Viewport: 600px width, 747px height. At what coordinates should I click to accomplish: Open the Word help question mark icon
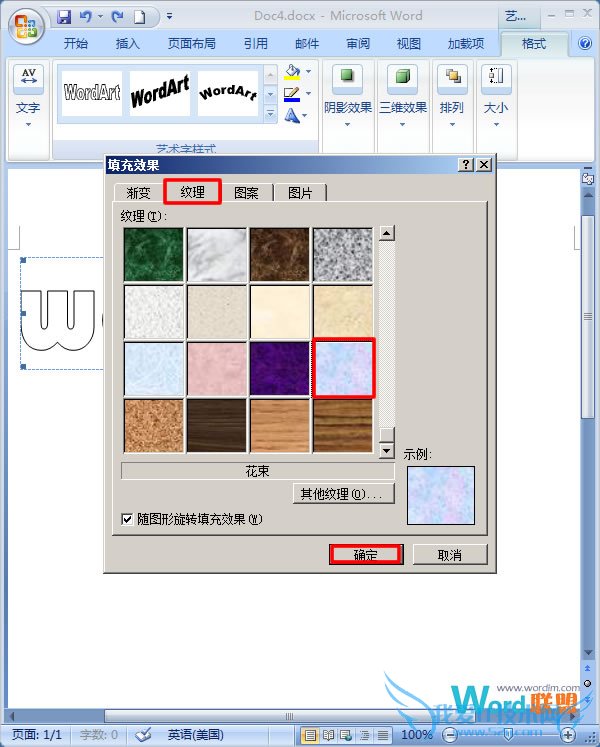(585, 43)
